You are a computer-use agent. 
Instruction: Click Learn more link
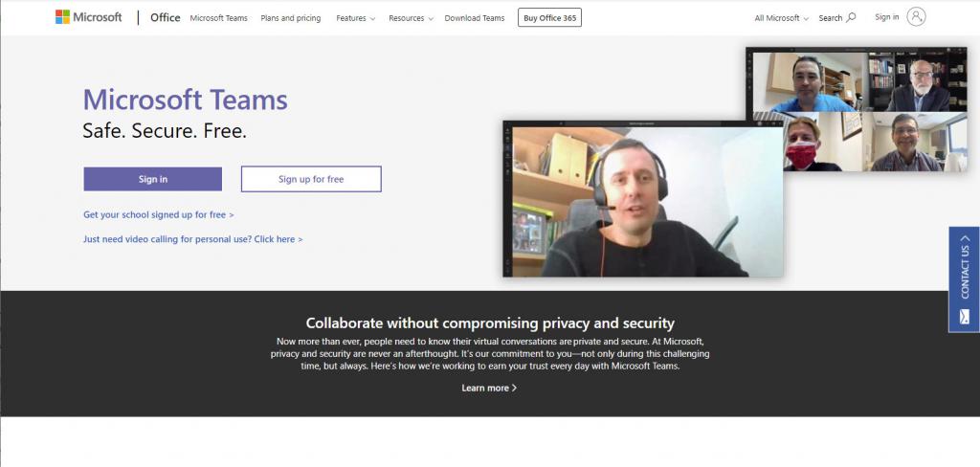pos(489,388)
